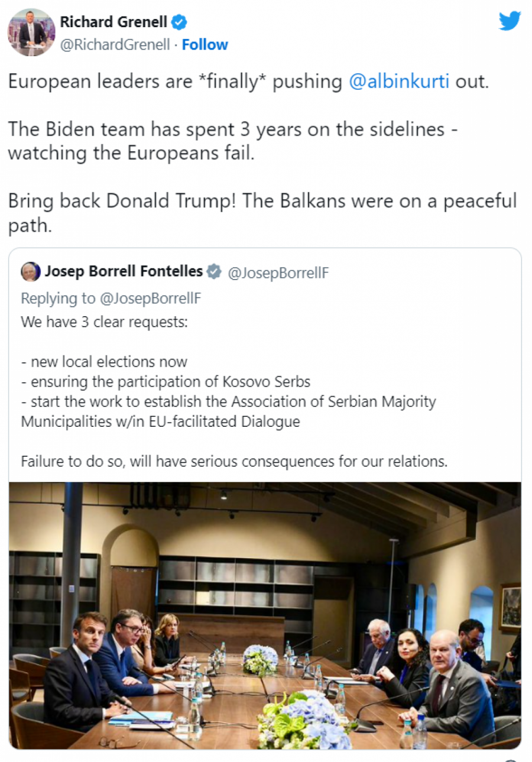Open the @JosepBorrellF handle in quoted header
532x762 pixels.
(x=278, y=273)
